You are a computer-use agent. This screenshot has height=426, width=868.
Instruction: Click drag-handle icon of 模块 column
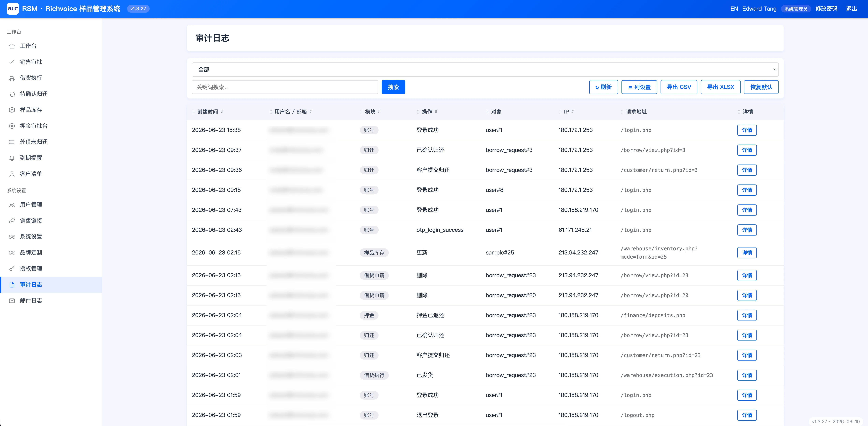pos(361,112)
